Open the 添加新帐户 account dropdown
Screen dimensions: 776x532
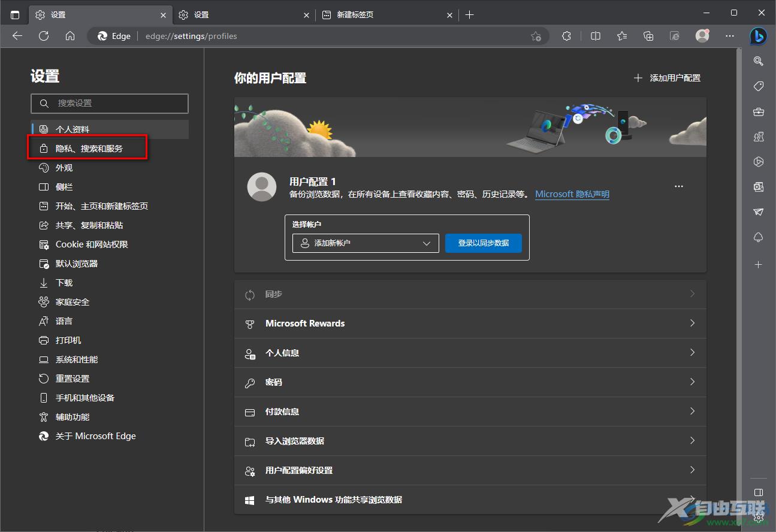[x=366, y=243]
